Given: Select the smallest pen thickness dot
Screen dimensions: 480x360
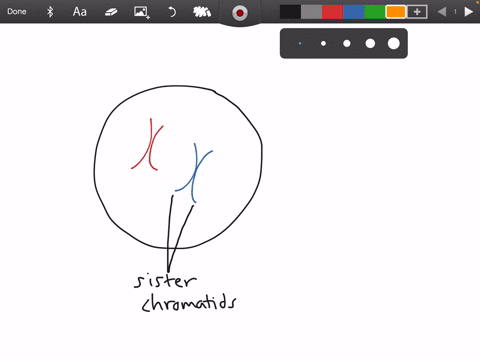Looking at the screenshot, I should (300, 43).
